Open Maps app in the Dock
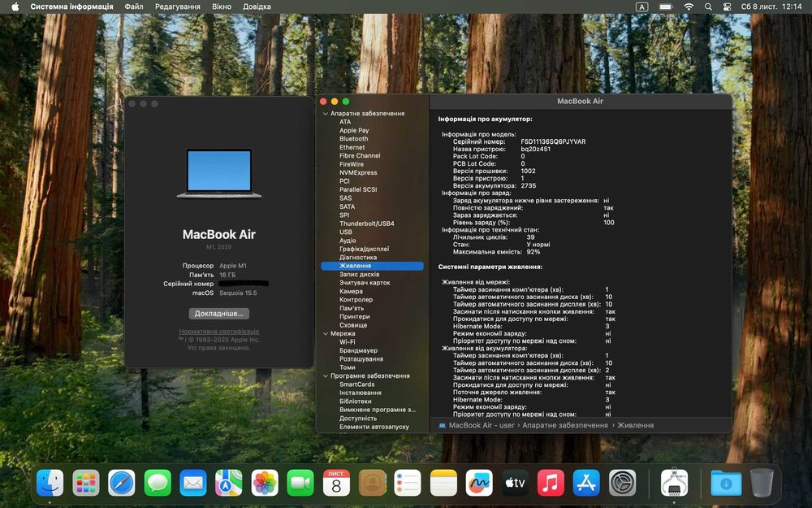This screenshot has width=812, height=508. coord(229,483)
